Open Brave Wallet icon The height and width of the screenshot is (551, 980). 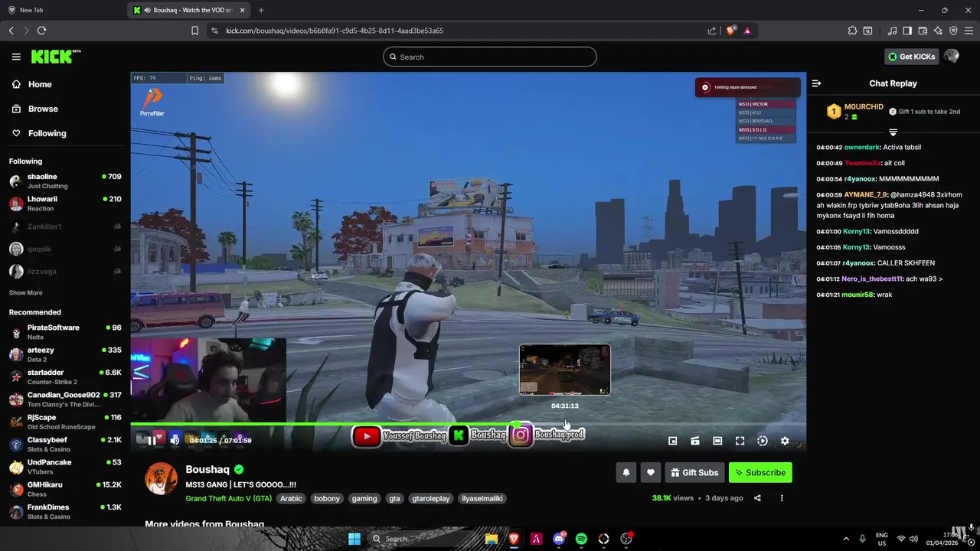tap(923, 31)
